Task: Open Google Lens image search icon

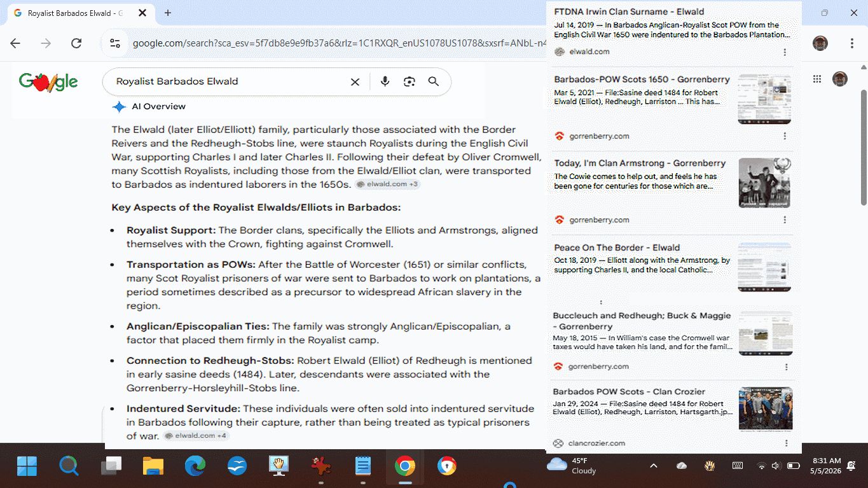Action: [409, 81]
